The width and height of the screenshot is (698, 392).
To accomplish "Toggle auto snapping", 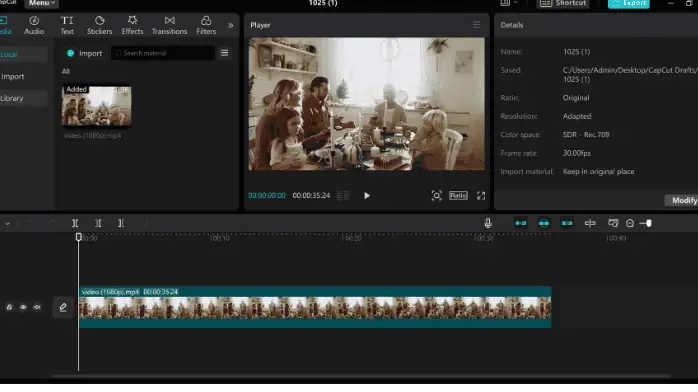I will point(544,223).
